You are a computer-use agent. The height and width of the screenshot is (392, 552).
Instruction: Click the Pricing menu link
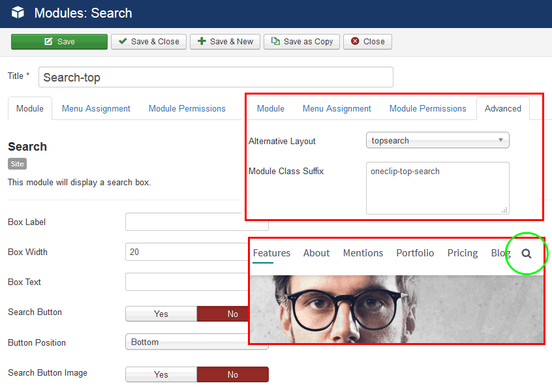click(463, 253)
